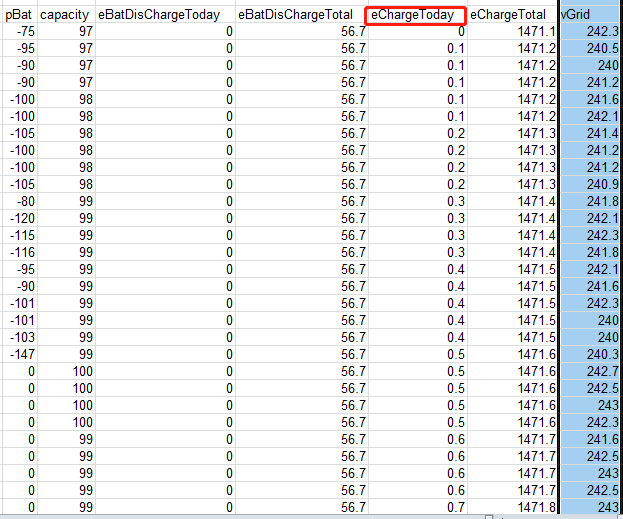This screenshot has width=623, height=519.
Task: Select eBatDisChargeTotal 56.7 in the -147 row
Action: pyautogui.click(x=302, y=354)
